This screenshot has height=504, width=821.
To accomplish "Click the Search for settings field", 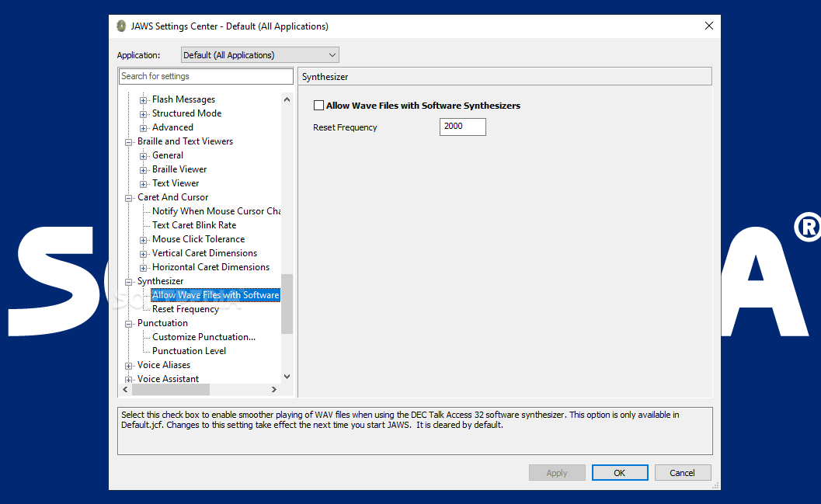I will 206,76.
